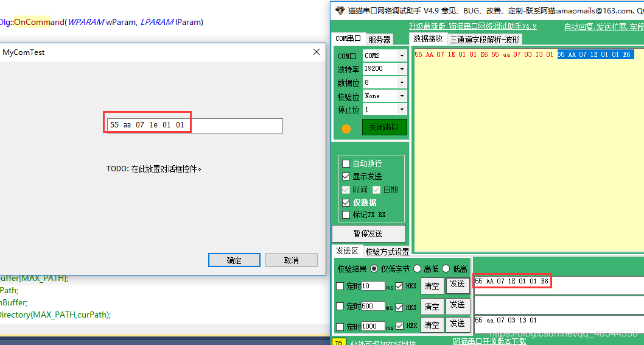Enable the 500 ms timer checkbox
This screenshot has height=345, width=644.
[x=340, y=307]
